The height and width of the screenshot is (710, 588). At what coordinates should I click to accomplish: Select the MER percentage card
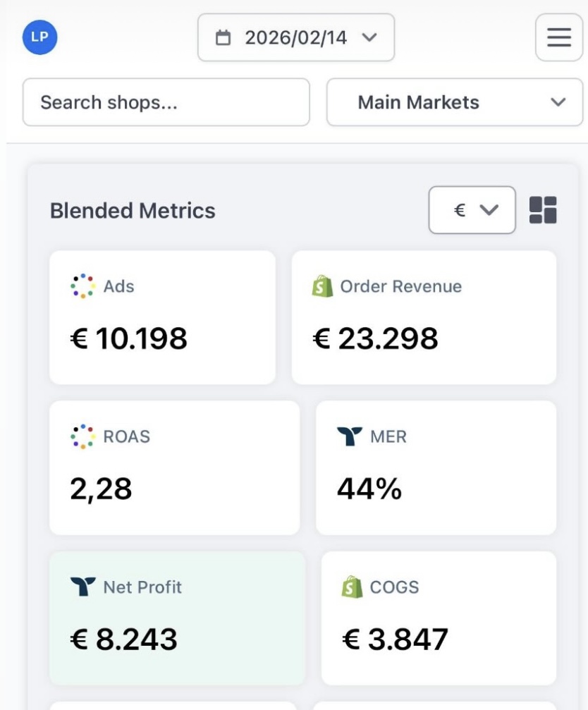(x=438, y=467)
